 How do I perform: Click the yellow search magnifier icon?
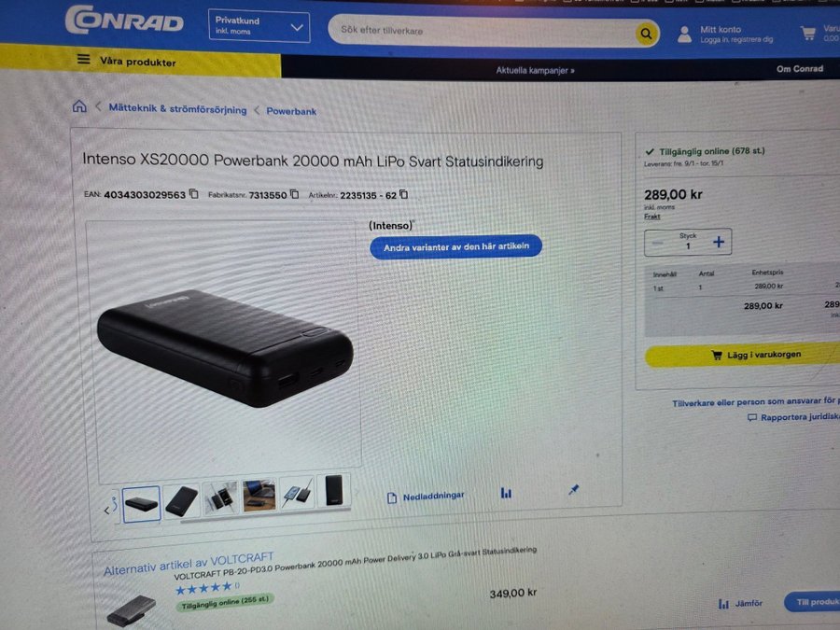pos(646,34)
